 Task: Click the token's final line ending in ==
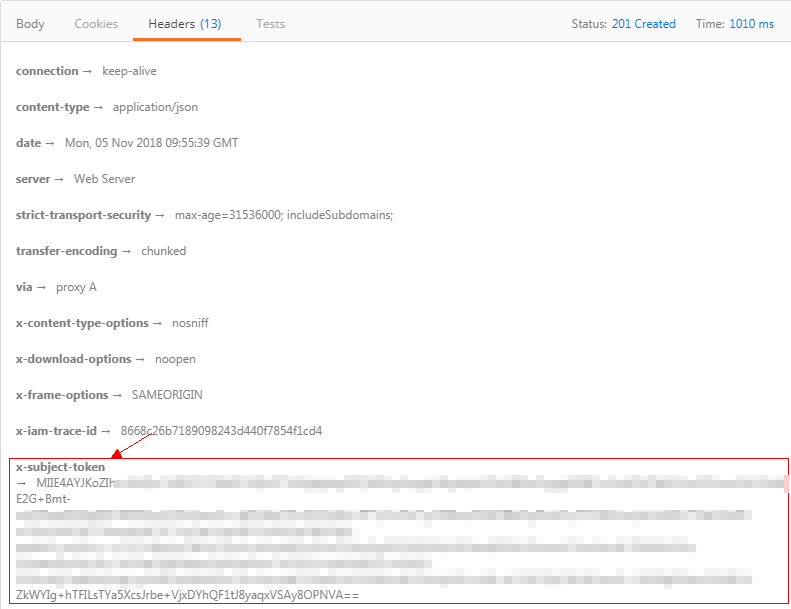click(x=187, y=595)
